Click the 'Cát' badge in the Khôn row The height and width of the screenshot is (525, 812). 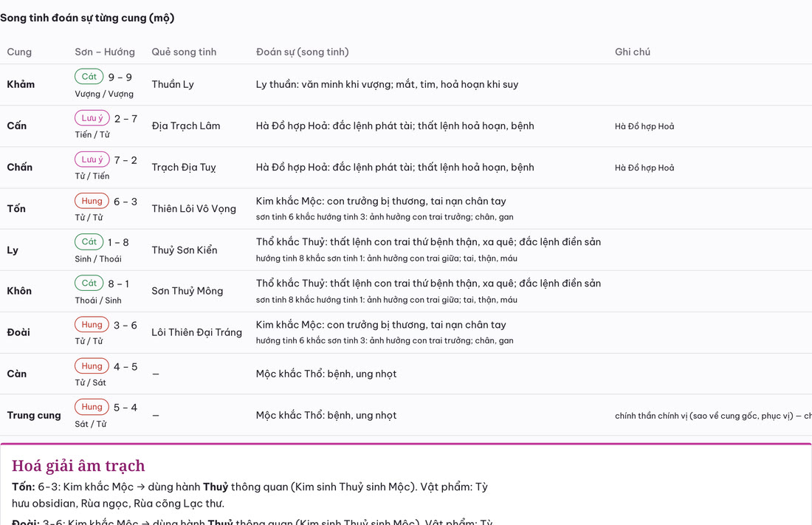(89, 283)
